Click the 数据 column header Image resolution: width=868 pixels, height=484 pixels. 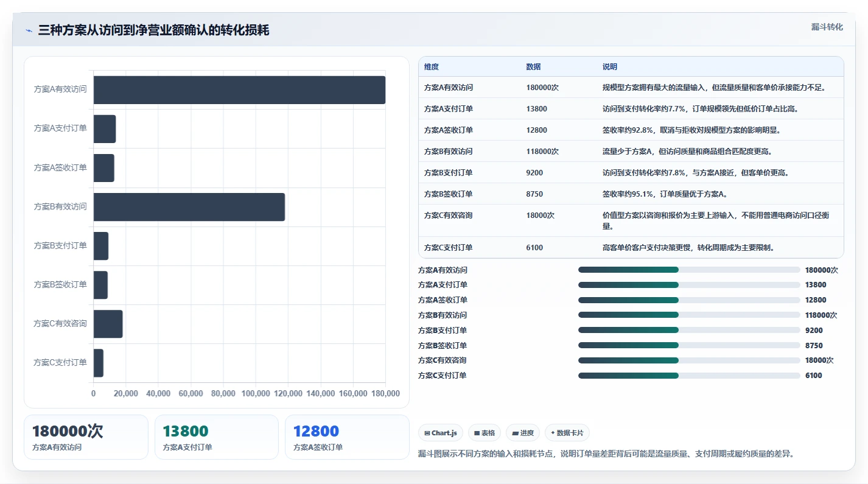[534, 66]
